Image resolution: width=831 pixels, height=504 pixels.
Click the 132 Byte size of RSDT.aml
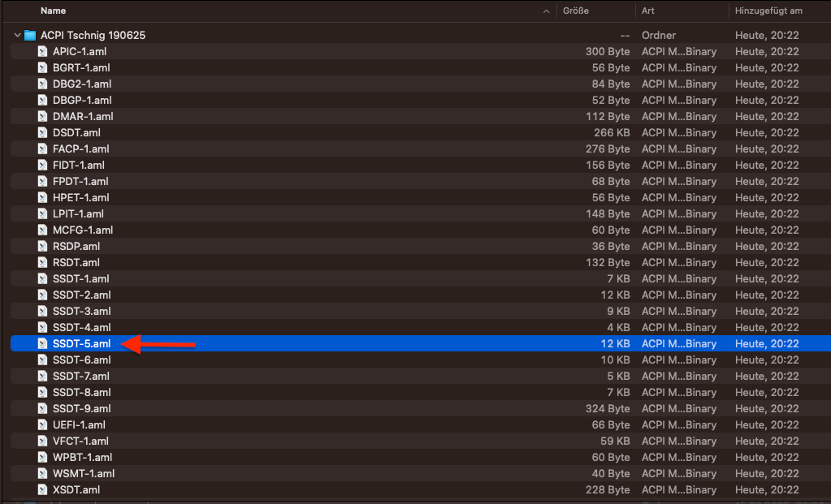pyautogui.click(x=608, y=263)
